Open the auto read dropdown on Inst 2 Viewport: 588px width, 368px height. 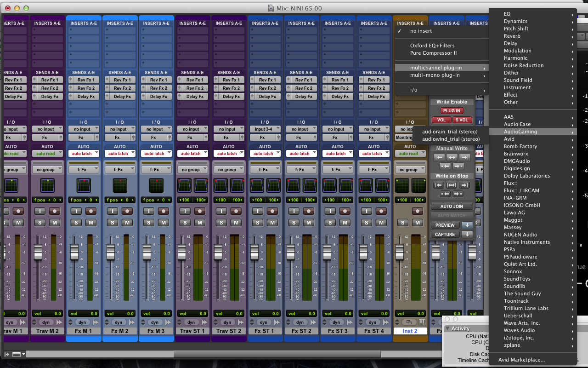click(410, 154)
